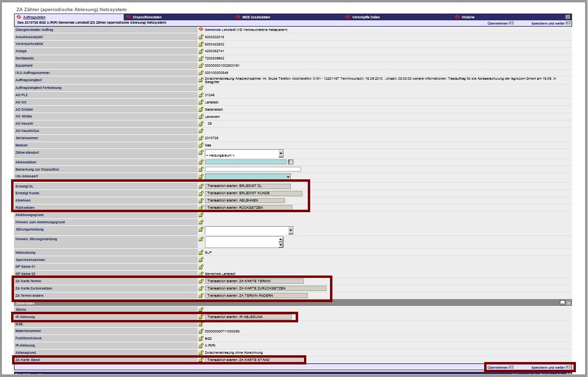The image size is (588, 377).
Task: Maximize the Zählerdaten section
Action: [569, 303]
